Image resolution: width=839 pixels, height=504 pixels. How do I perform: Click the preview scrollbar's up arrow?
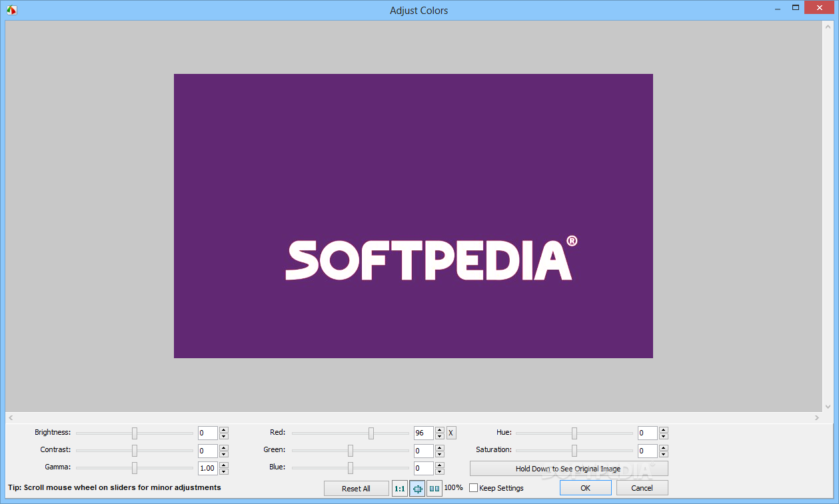(x=828, y=26)
